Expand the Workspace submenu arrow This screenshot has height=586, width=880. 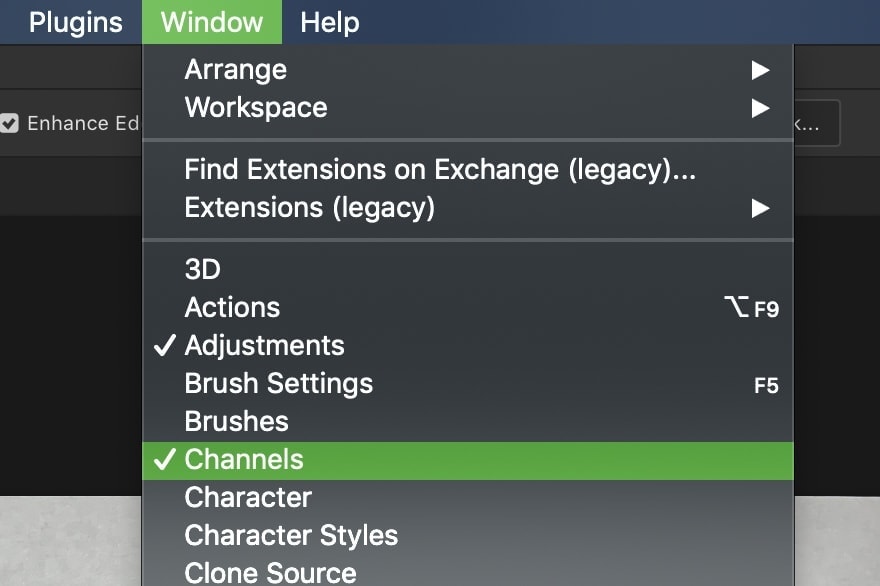(x=760, y=108)
